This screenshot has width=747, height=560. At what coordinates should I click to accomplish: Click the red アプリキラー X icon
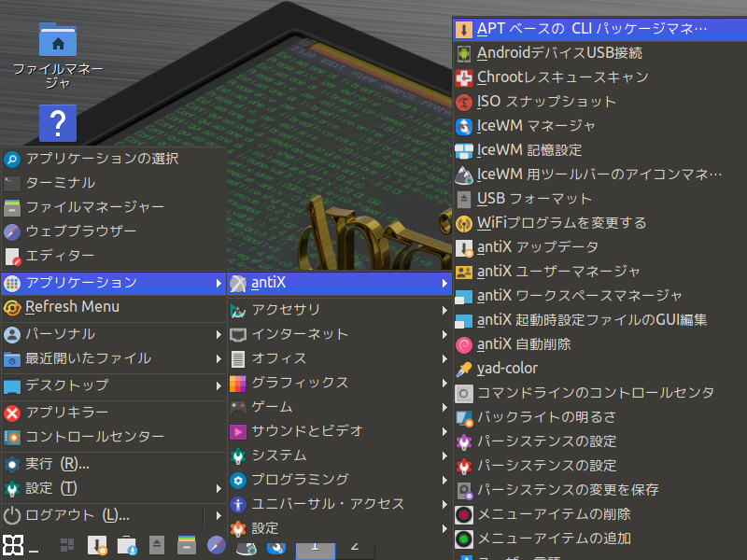pos(12,413)
